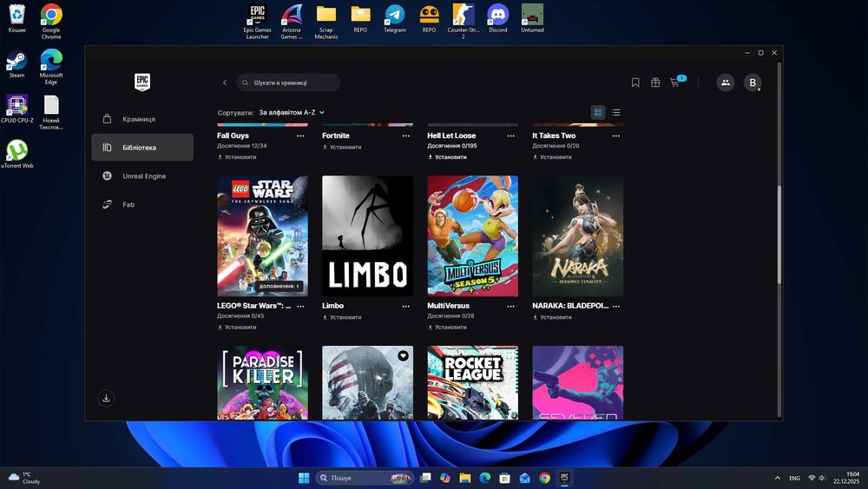The image size is (868, 489).
Task: Open the Severed Steel cover
Action: (x=578, y=383)
